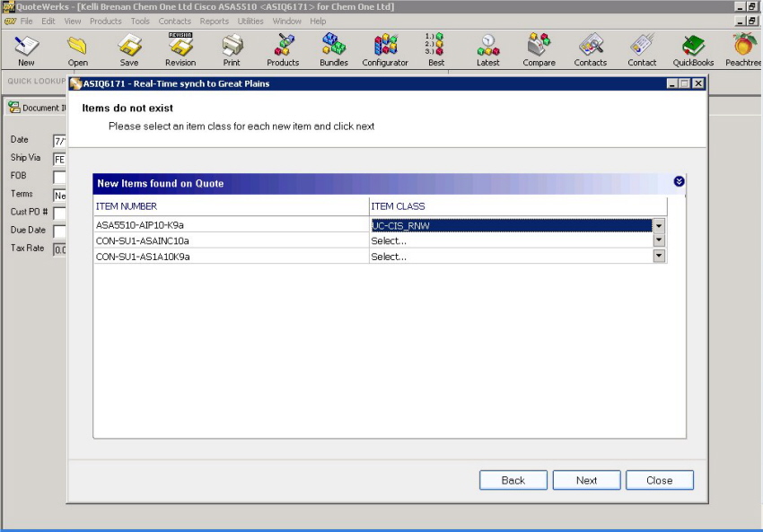Open the Tools menu

click(x=140, y=22)
